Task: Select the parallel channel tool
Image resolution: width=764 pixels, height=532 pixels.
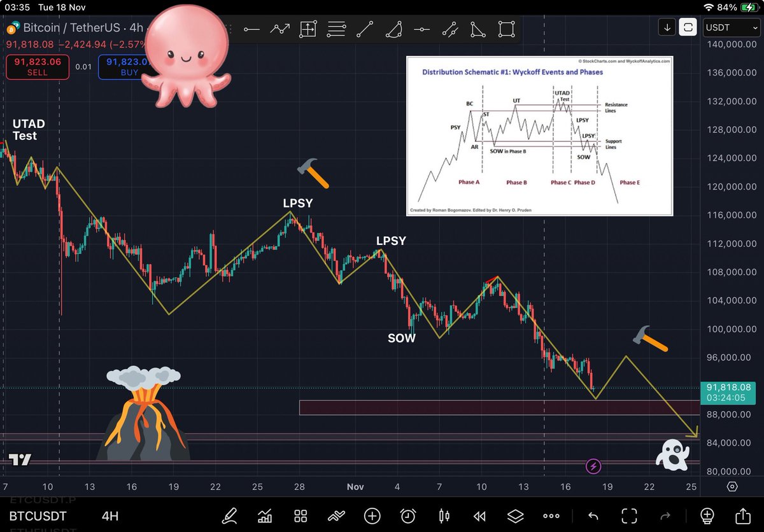Action: [x=449, y=29]
